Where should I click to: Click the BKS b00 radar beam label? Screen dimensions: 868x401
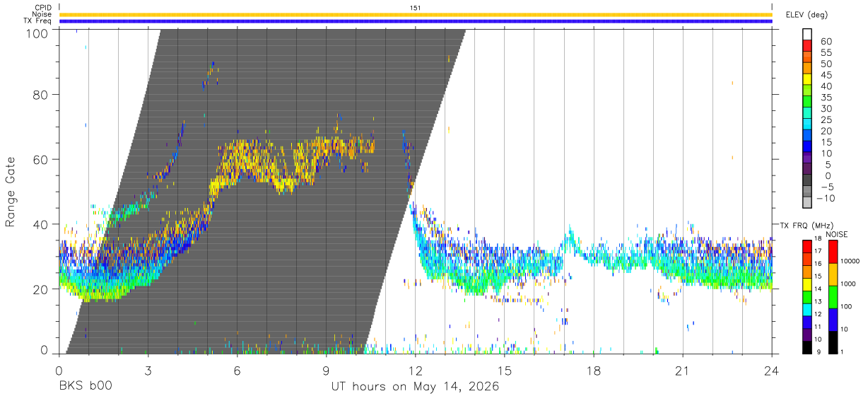pos(85,387)
